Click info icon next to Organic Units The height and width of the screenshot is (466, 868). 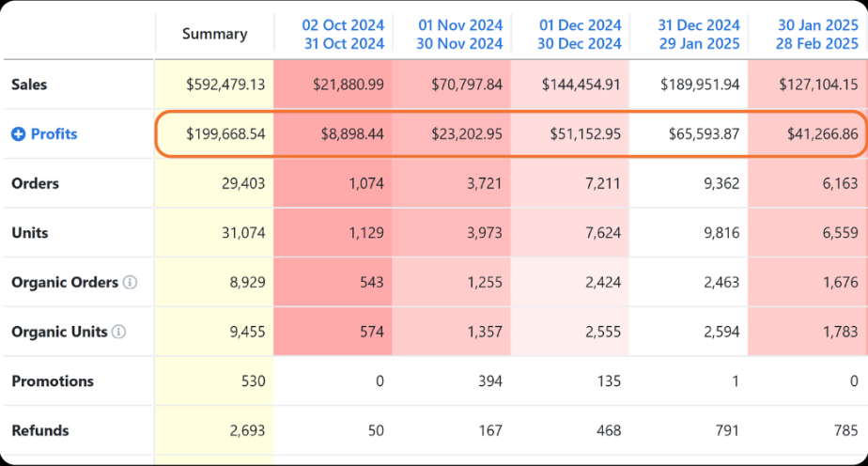(x=119, y=332)
